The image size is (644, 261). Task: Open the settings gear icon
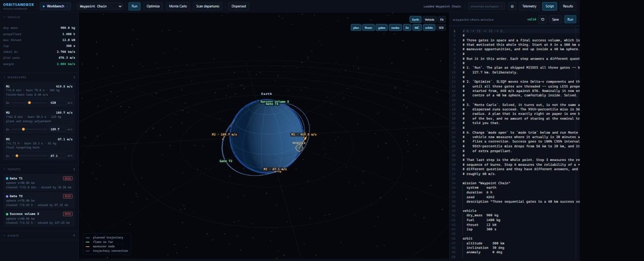pos(512,6)
